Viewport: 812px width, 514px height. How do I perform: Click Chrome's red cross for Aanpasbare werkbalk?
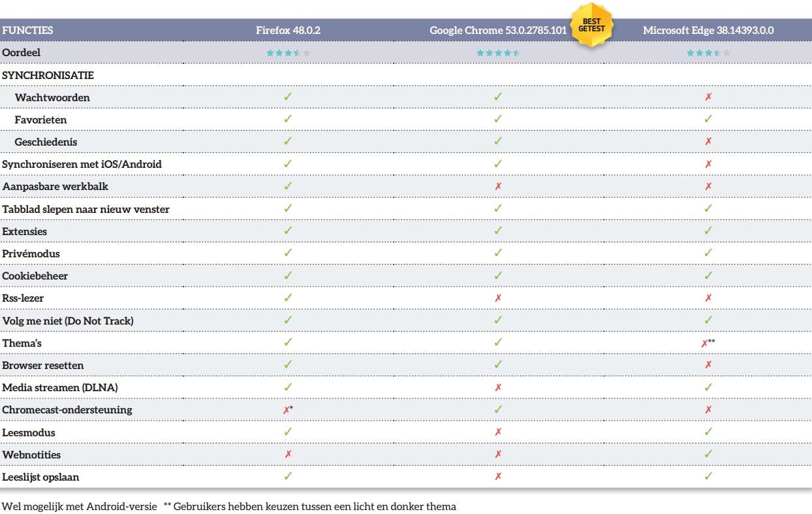(498, 187)
